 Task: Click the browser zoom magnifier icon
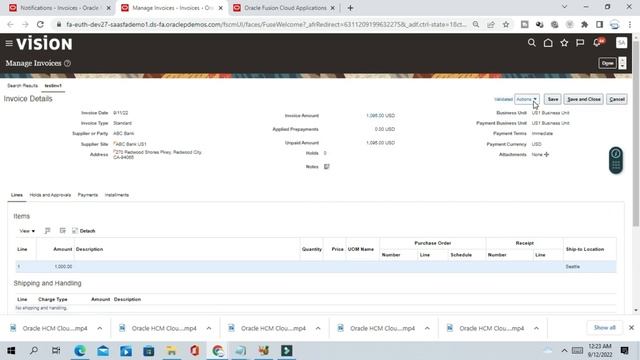pyautogui.click(x=476, y=24)
